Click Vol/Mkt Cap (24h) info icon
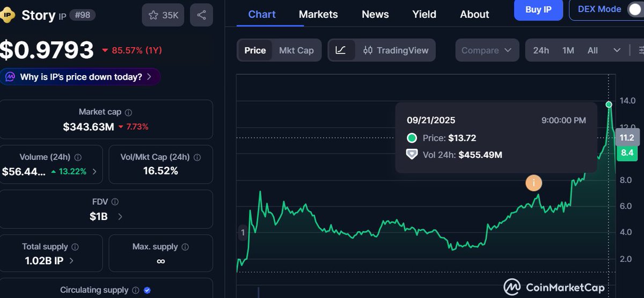 (197, 158)
